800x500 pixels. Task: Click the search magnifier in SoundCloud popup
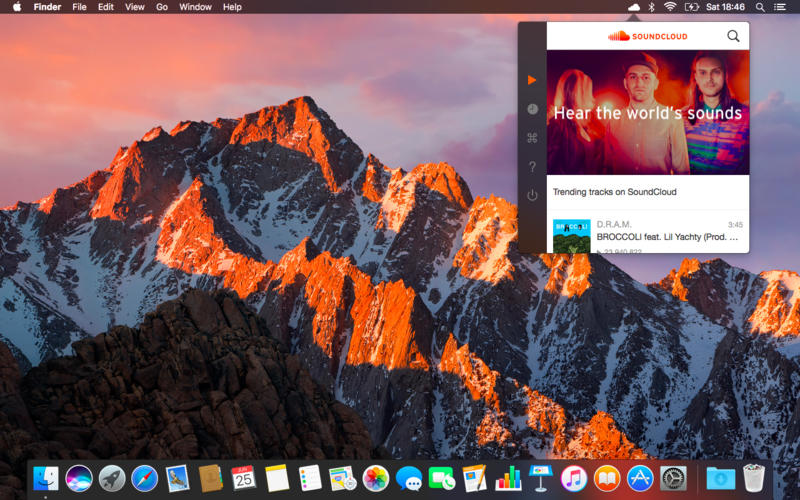tap(733, 36)
